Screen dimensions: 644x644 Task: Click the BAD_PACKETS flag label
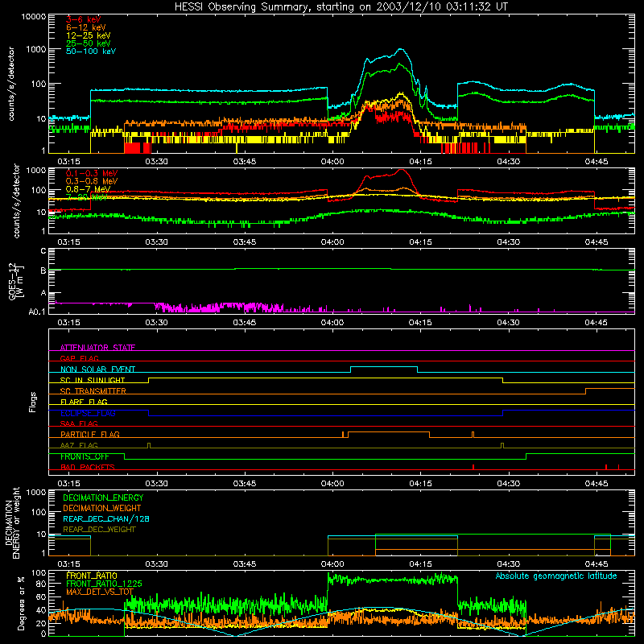coord(88,467)
